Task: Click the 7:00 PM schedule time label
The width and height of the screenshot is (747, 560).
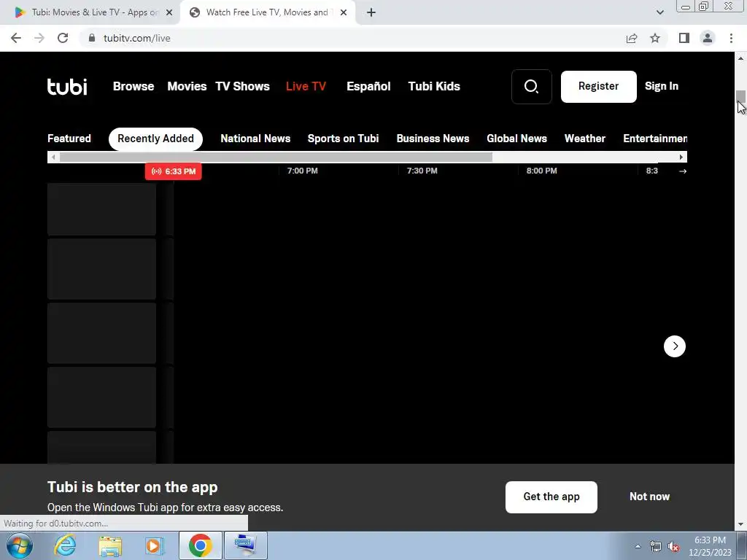Action: [303, 171]
